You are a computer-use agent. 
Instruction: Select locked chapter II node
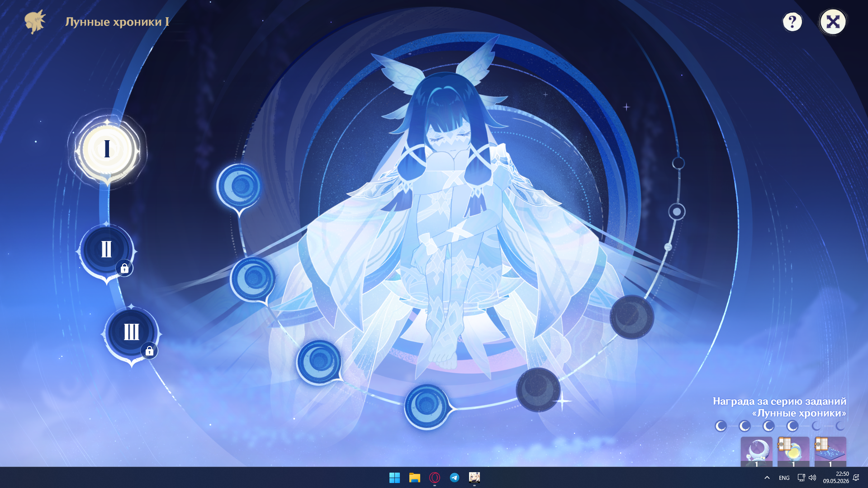tap(107, 250)
